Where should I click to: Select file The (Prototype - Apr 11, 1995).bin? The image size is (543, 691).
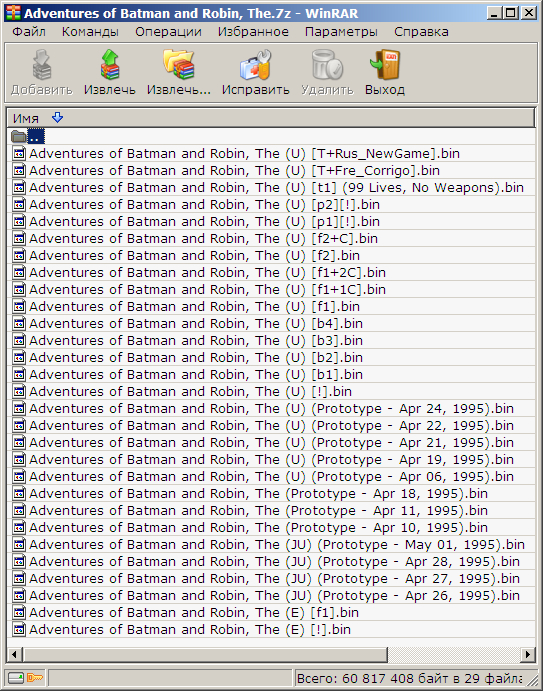(x=259, y=511)
